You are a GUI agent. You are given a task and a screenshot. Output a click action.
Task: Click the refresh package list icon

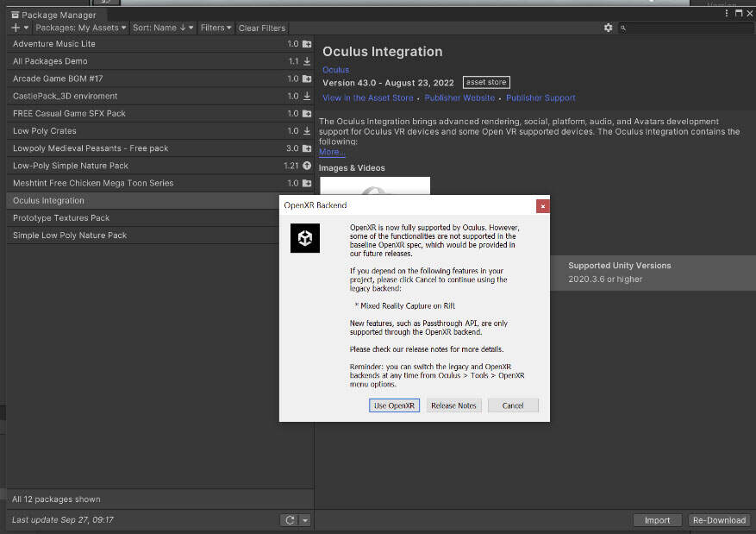[x=290, y=520]
